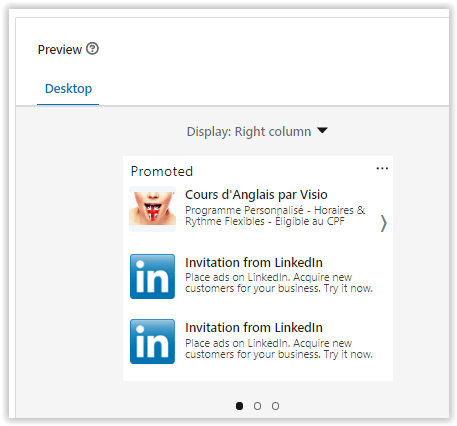457x426 pixels.
Task: Click the second LinkedIn logo icon
Action: click(x=152, y=341)
